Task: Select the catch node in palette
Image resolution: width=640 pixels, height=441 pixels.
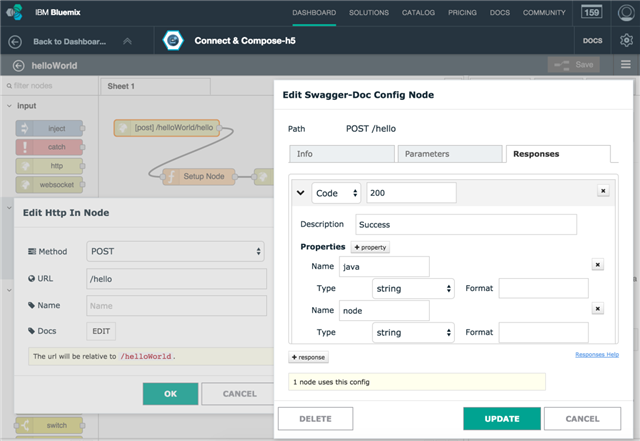Action: tap(49, 147)
